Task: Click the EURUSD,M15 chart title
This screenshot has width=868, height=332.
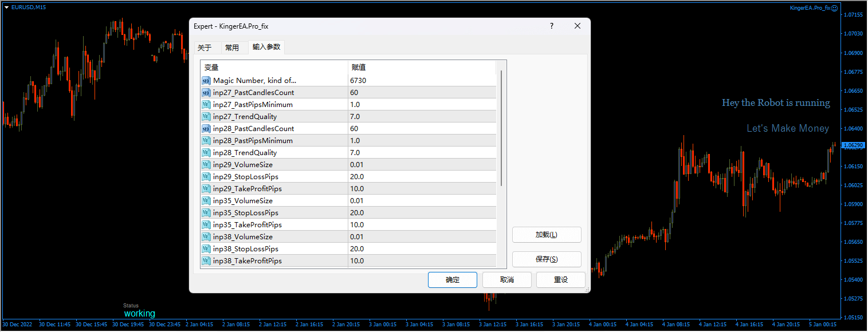Action: (x=29, y=7)
